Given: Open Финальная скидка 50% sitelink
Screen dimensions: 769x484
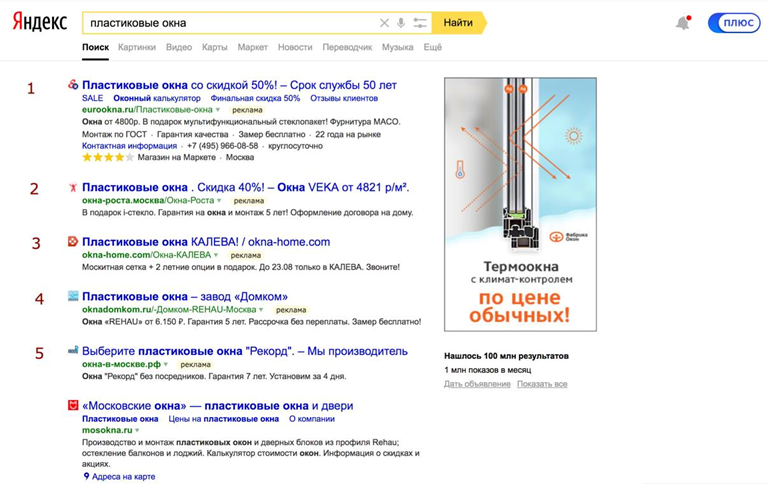Looking at the screenshot, I should tap(255, 98).
